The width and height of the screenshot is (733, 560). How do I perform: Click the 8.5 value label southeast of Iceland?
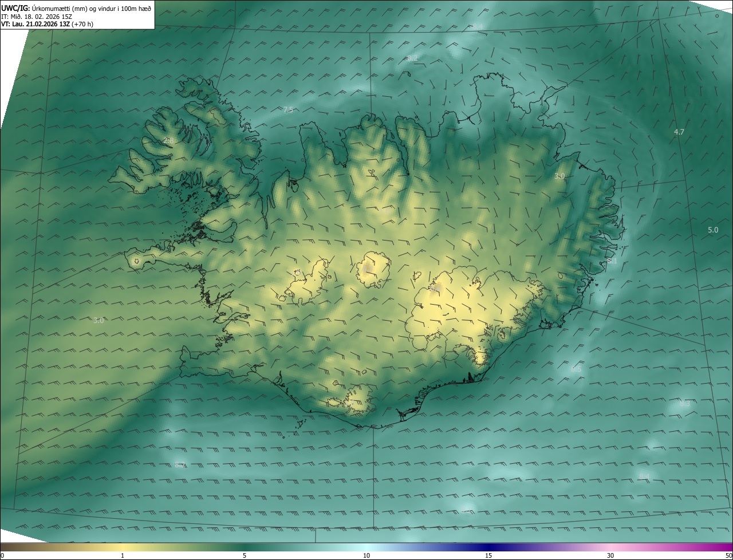pyautogui.click(x=576, y=369)
